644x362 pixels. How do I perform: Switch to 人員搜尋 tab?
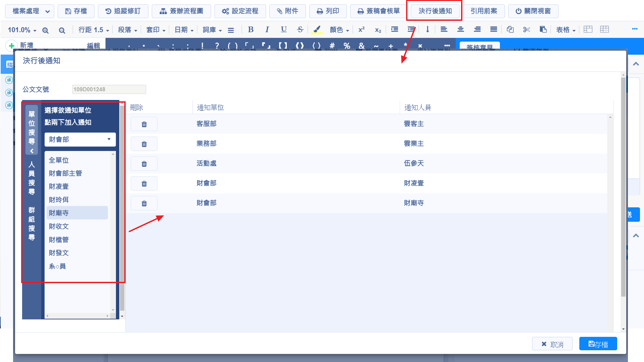tap(31, 178)
